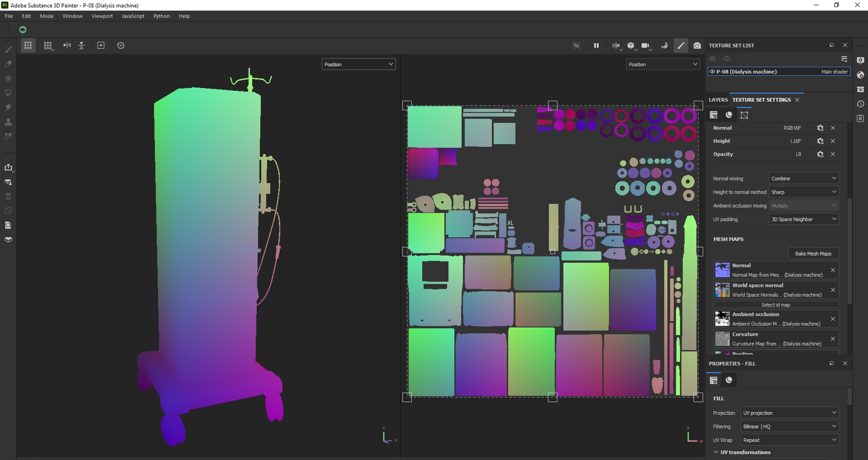Click the Select id map button
Image resolution: width=868 pixels, height=460 pixels.
tap(776, 304)
